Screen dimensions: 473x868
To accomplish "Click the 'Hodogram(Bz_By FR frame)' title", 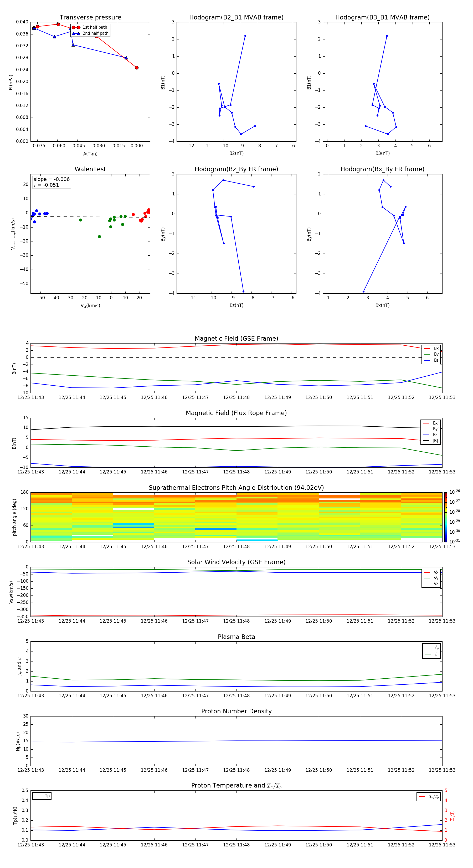I will (236, 169).
